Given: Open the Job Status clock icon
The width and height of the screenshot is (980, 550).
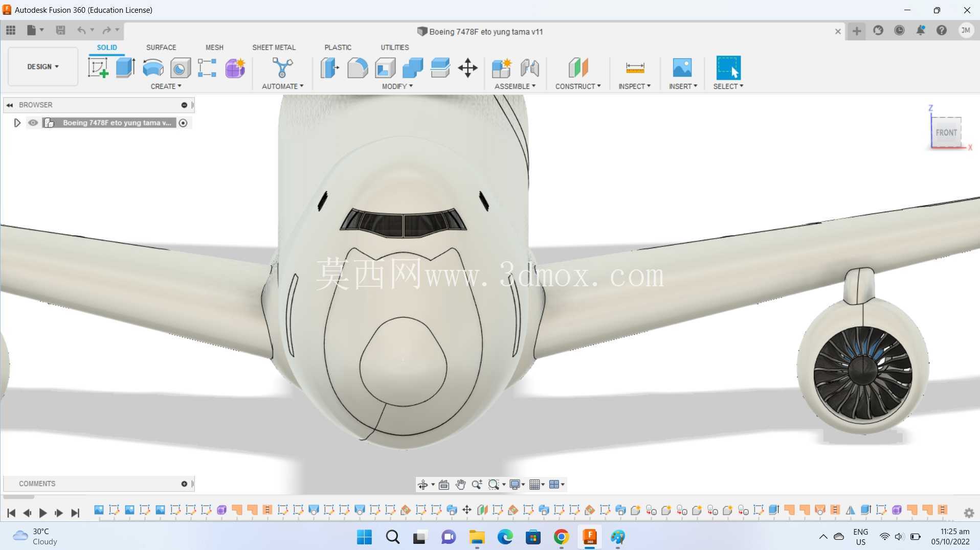Looking at the screenshot, I should pyautogui.click(x=899, y=31).
